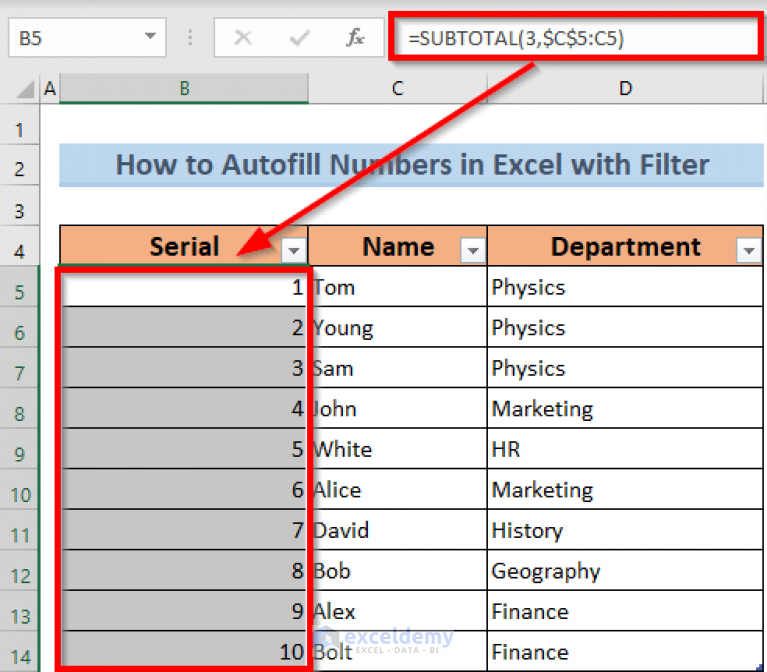Select the cell containing 'John'

pos(398,408)
